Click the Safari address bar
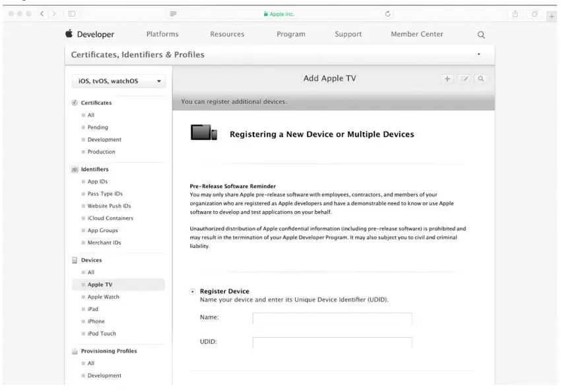 [x=279, y=14]
